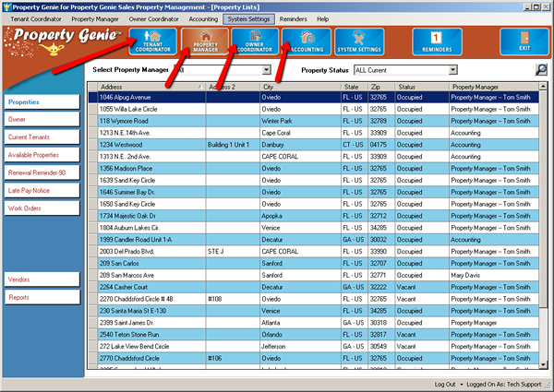554x392 pixels.
Task: Open the Property Manager menu
Action: coord(95,19)
